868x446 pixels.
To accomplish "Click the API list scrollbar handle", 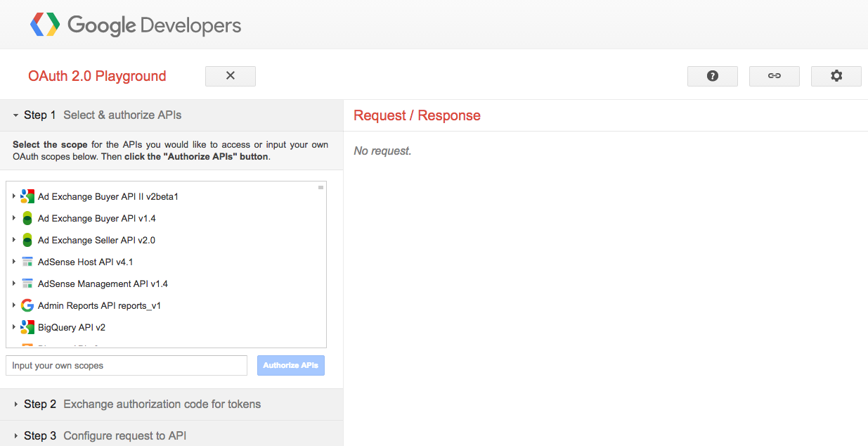I will point(320,188).
